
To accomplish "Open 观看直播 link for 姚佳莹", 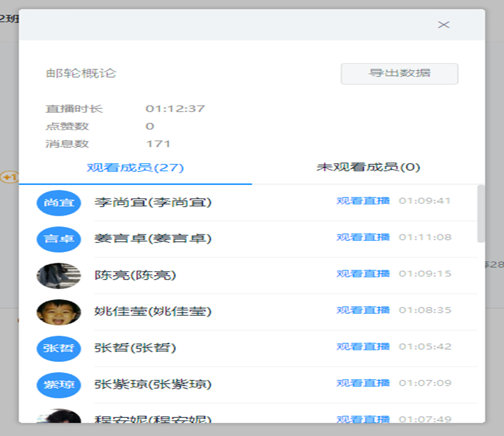I will (363, 310).
